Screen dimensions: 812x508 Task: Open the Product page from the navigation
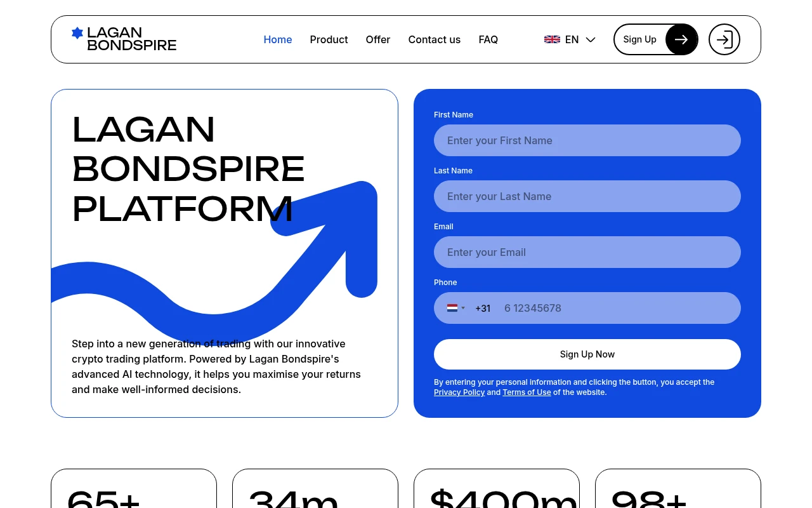click(329, 39)
